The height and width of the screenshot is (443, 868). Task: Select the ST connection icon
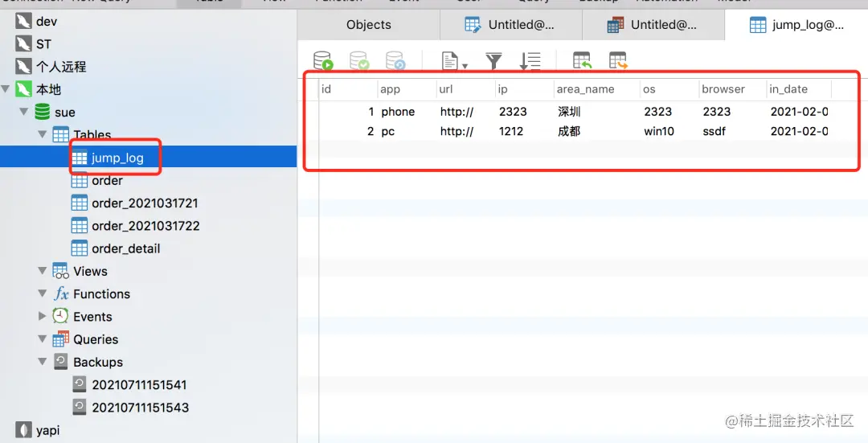(23, 43)
